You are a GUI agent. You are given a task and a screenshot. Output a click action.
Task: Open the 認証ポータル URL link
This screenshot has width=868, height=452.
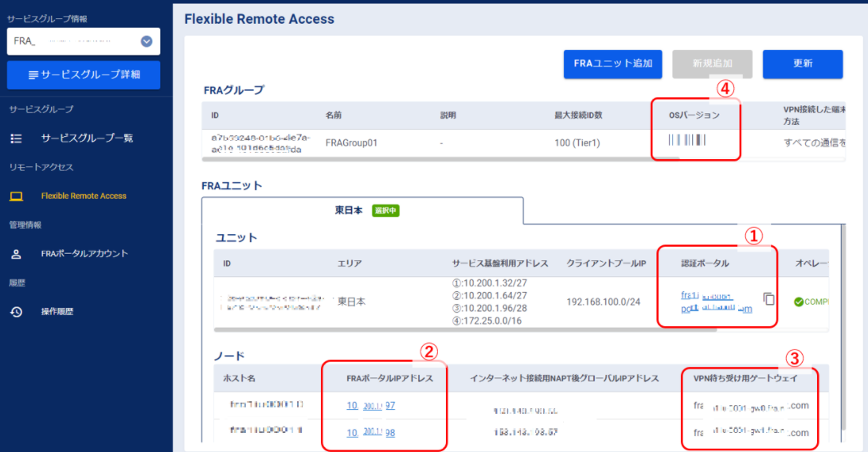[717, 302]
